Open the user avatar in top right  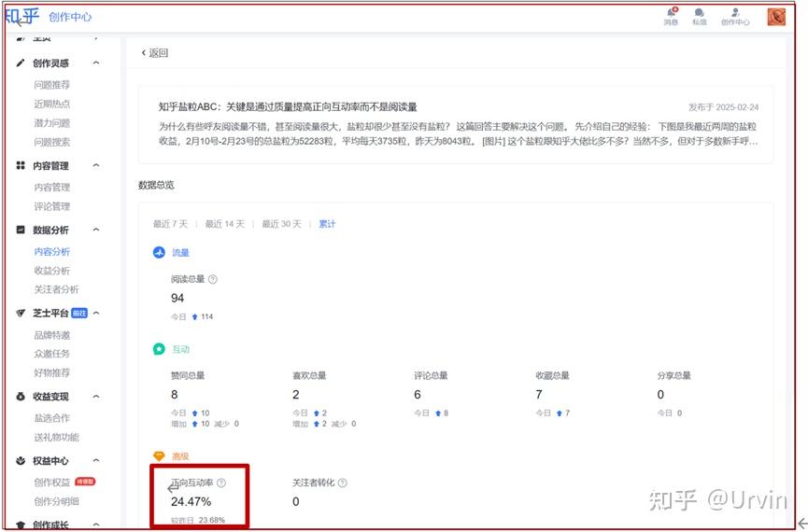[776, 17]
